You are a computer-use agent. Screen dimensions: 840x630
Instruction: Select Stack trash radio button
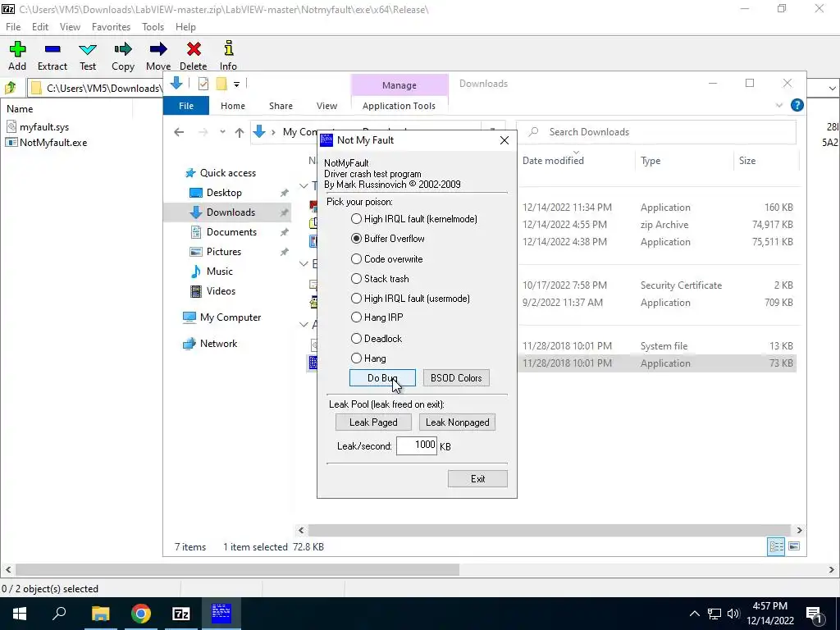click(x=356, y=279)
